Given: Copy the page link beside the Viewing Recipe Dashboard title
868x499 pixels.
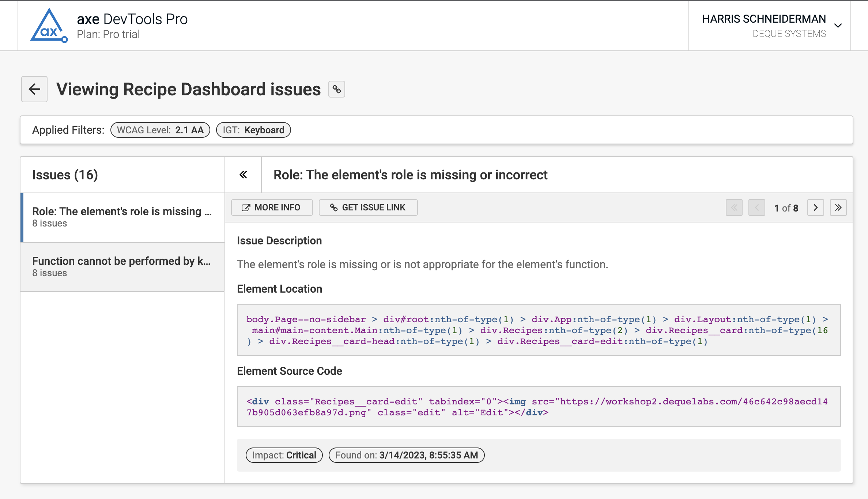Looking at the screenshot, I should (336, 89).
